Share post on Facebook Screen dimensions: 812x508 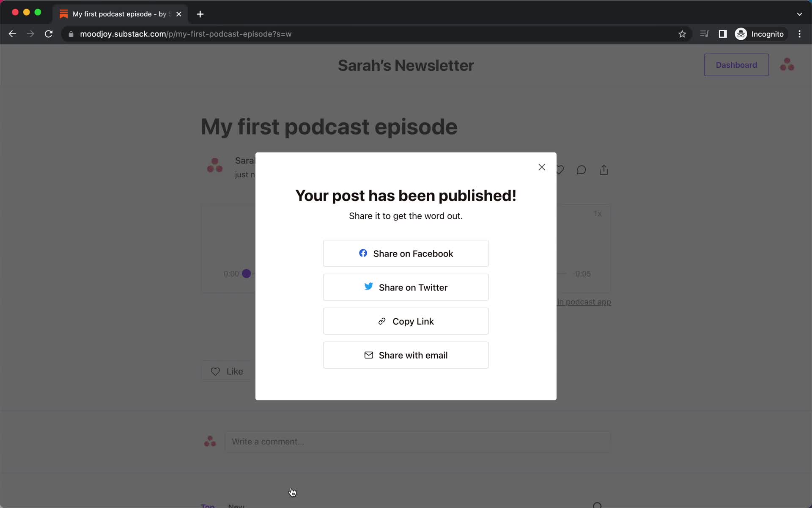tap(406, 254)
